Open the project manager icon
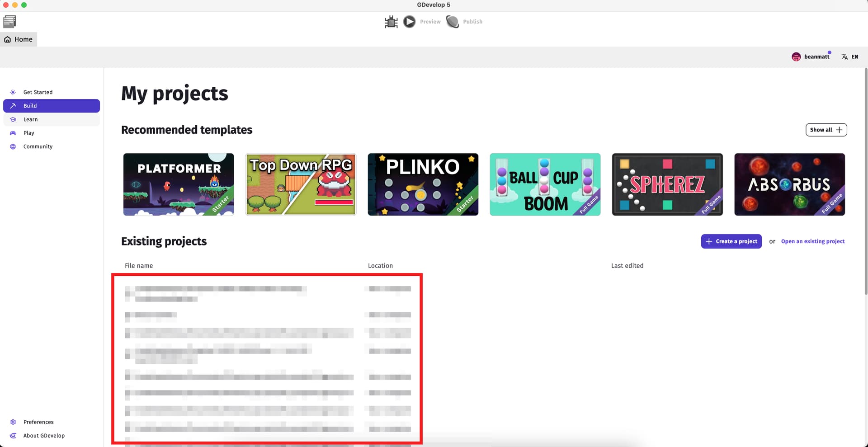Viewport: 868px width, 447px height. pyautogui.click(x=9, y=21)
